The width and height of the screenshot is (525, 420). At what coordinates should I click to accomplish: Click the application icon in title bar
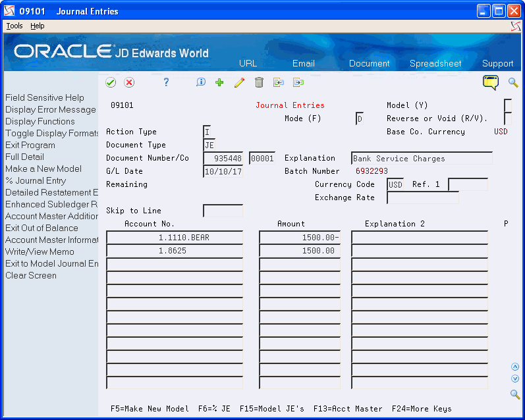click(x=9, y=11)
